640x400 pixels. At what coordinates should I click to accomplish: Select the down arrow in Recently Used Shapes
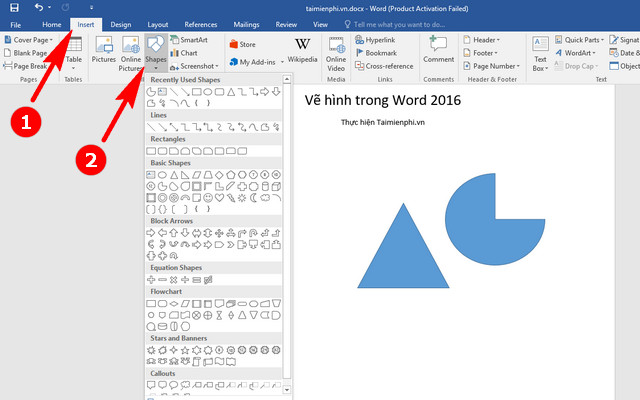[276, 92]
